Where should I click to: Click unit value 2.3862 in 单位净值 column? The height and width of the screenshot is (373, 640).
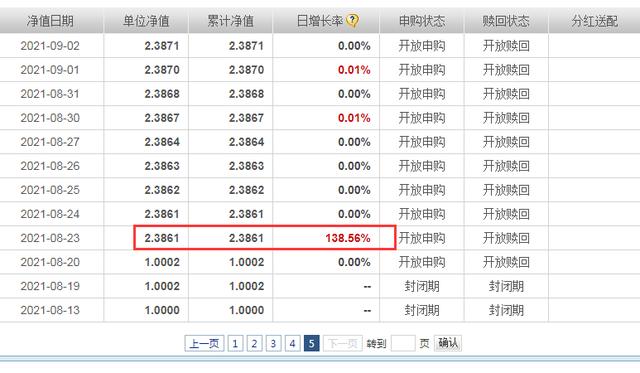[162, 190]
